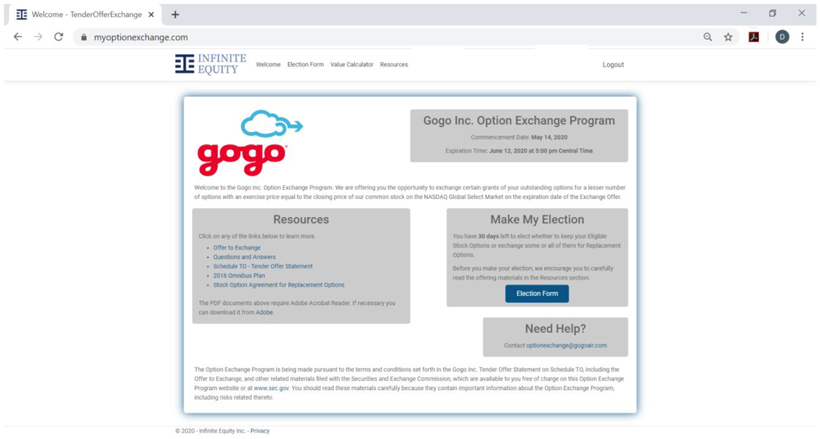Click the Gogo cloud logo image

[x=250, y=142]
